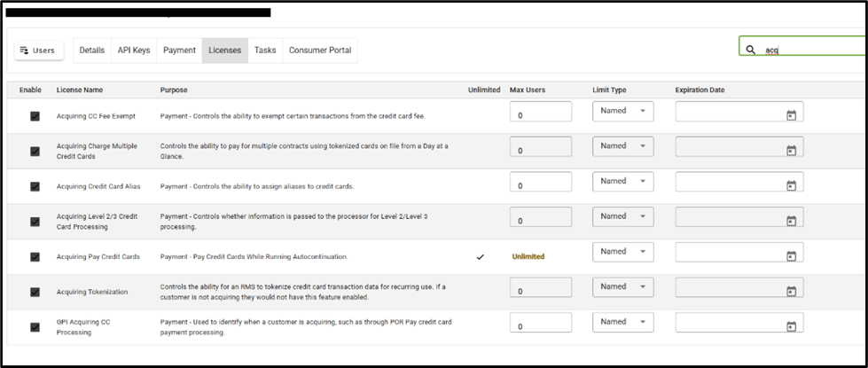
Task: Click the license search box containing "acq"
Action: [807, 51]
